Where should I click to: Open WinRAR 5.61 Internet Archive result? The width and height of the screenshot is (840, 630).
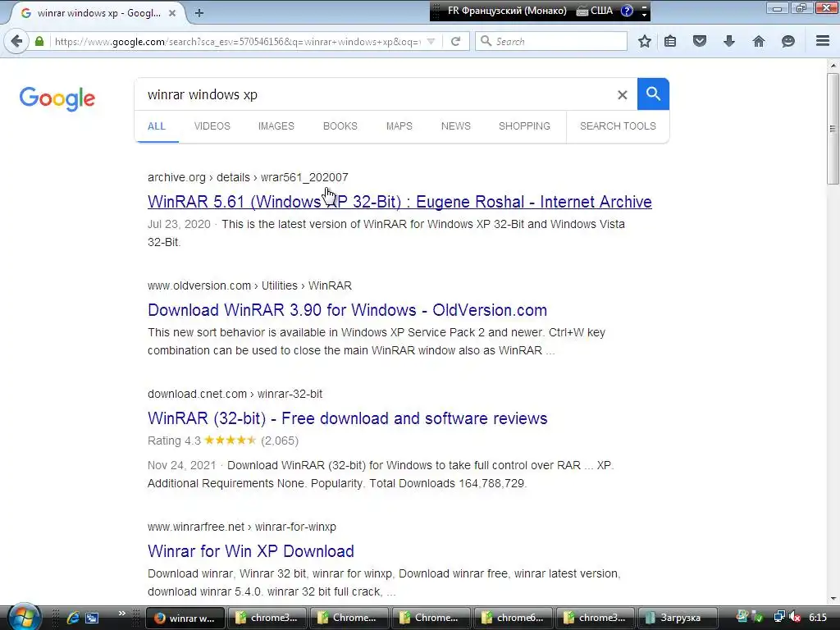click(399, 202)
